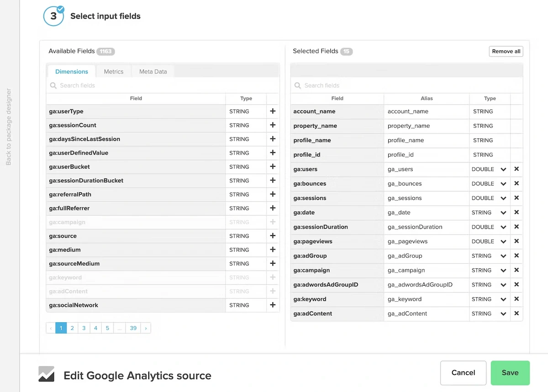The height and width of the screenshot is (392, 548).
Task: Remove selected ga:keyword field with X
Action: point(516,299)
